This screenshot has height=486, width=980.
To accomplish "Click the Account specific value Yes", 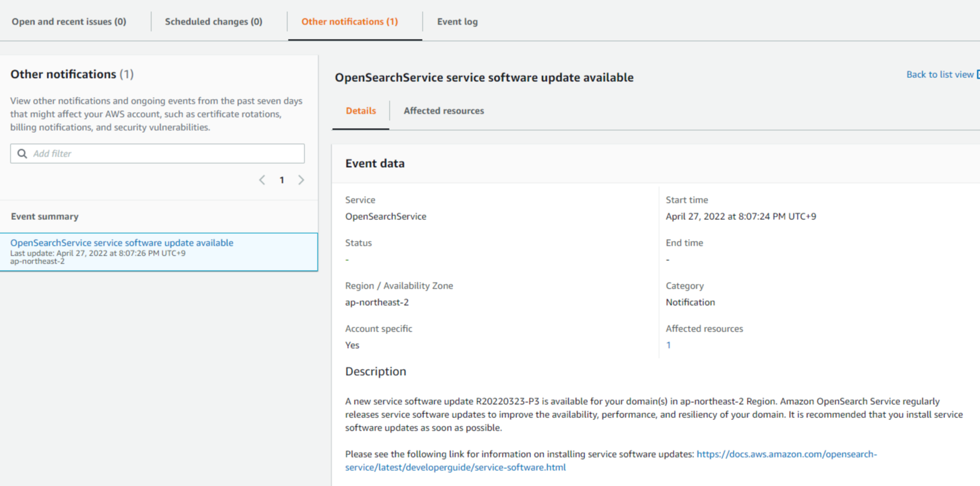I will tap(353, 345).
